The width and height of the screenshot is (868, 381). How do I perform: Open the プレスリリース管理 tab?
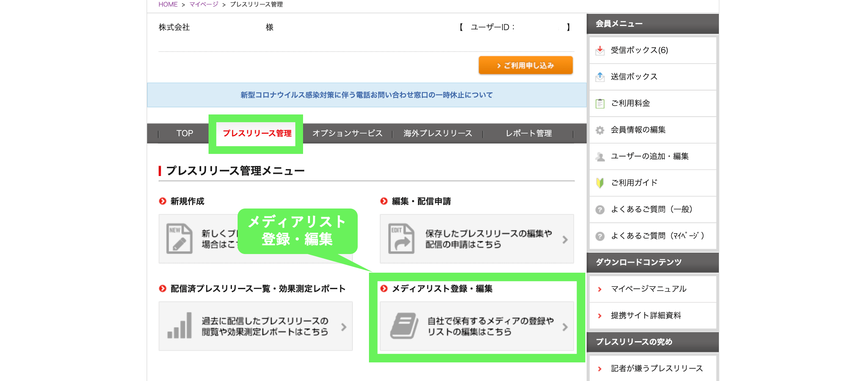[257, 134]
